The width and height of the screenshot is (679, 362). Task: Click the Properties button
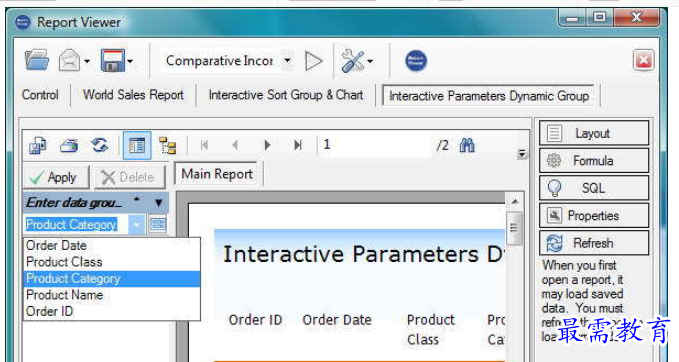[x=594, y=215]
